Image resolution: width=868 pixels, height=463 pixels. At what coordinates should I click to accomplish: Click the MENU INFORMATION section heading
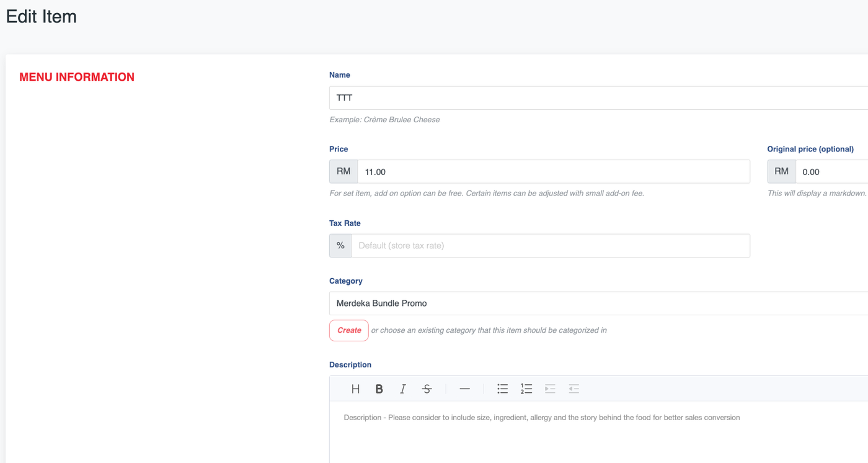pyautogui.click(x=77, y=77)
